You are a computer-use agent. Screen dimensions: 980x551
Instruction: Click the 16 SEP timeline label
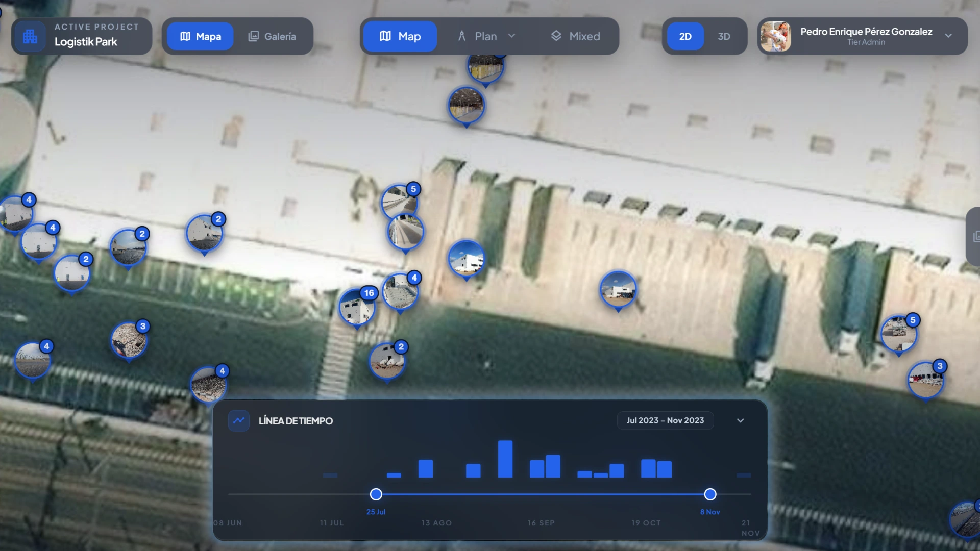click(541, 523)
